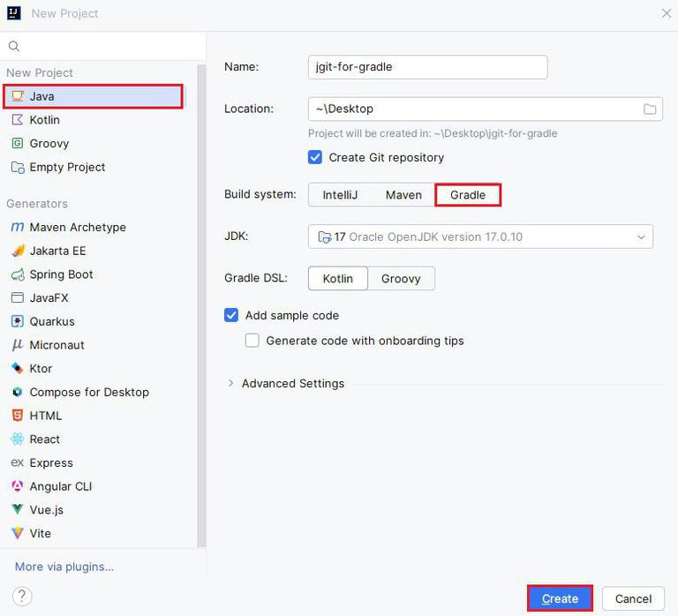678x616 pixels.
Task: Choose the Kotlin project type
Action: click(x=44, y=120)
